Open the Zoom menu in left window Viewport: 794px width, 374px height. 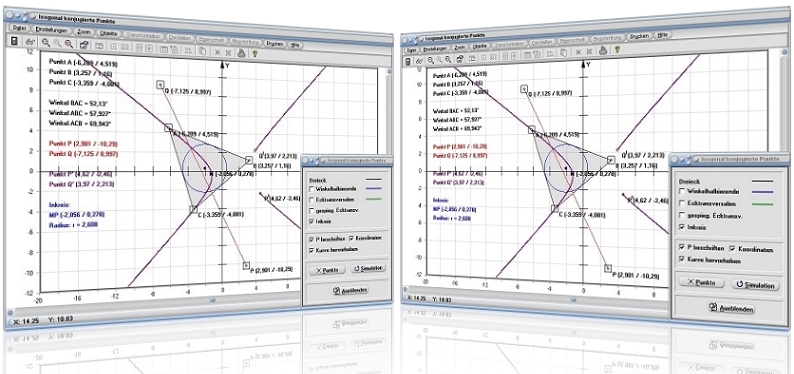click(84, 32)
